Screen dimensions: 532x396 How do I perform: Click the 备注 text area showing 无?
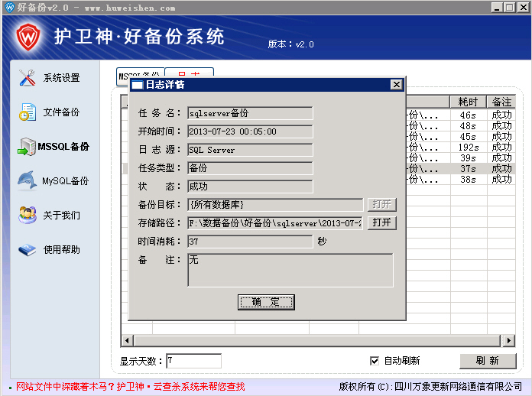coord(290,270)
